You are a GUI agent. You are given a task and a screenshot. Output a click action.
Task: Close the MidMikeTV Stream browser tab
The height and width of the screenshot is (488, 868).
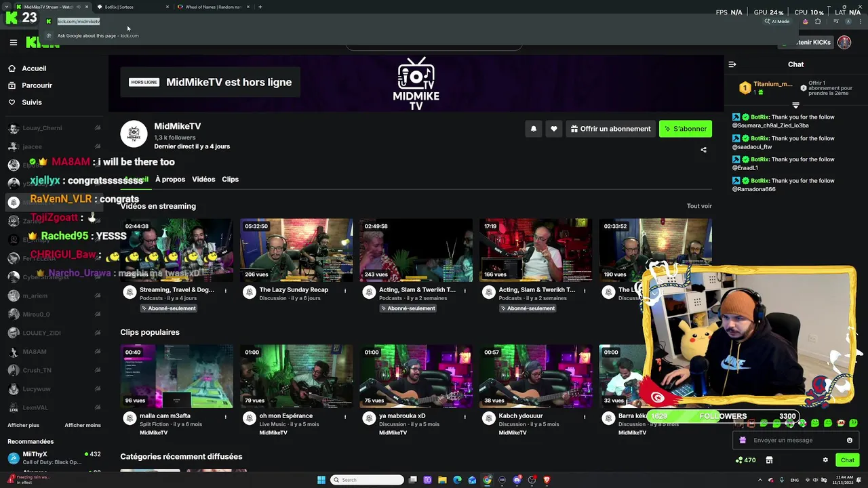click(86, 7)
